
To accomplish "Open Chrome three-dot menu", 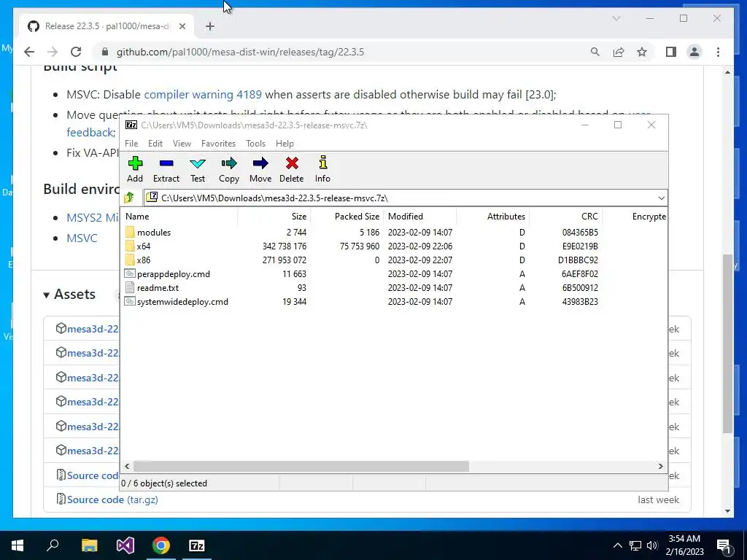I will pos(718,52).
